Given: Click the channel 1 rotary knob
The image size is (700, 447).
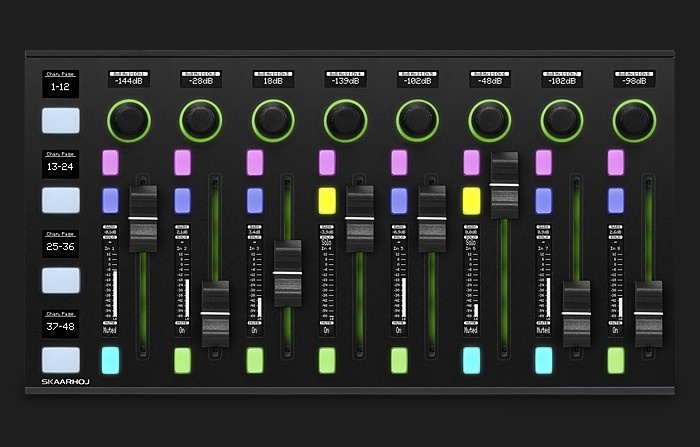Looking at the screenshot, I should 128,121.
